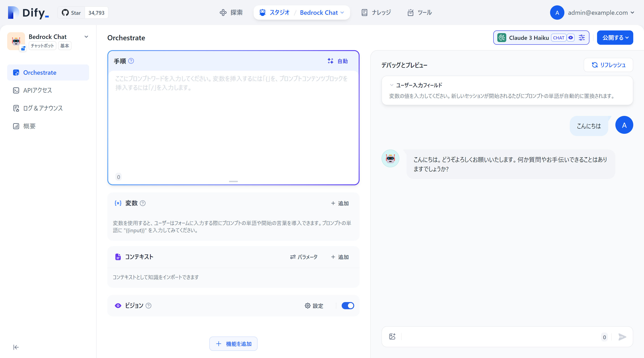This screenshot has width=644, height=358.
Task: Attach an image in the chat input
Action: (x=392, y=337)
